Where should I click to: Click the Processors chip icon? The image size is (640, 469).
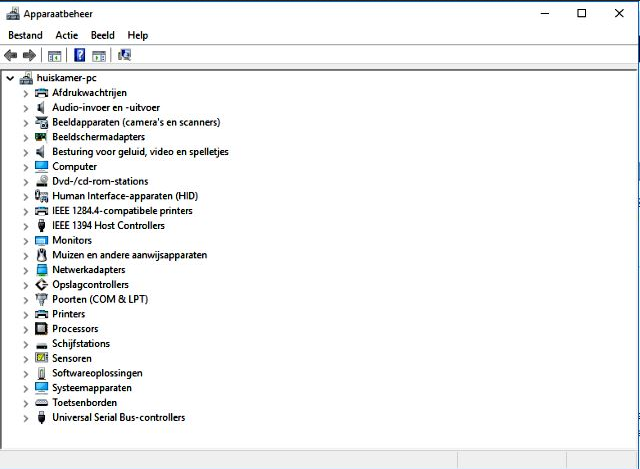tap(41, 329)
